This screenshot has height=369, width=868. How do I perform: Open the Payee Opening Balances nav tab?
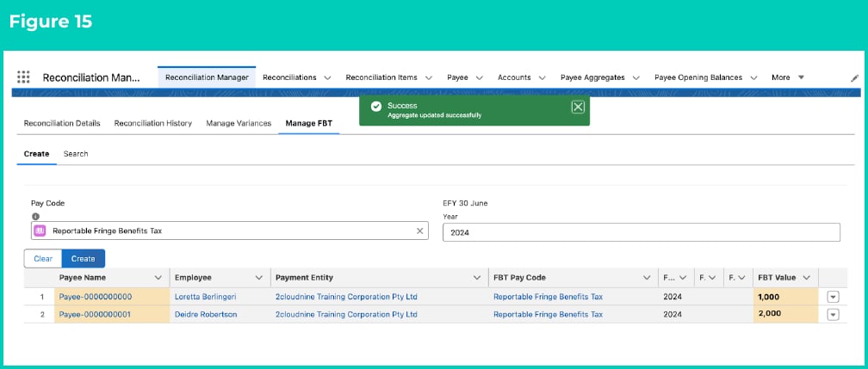698,77
